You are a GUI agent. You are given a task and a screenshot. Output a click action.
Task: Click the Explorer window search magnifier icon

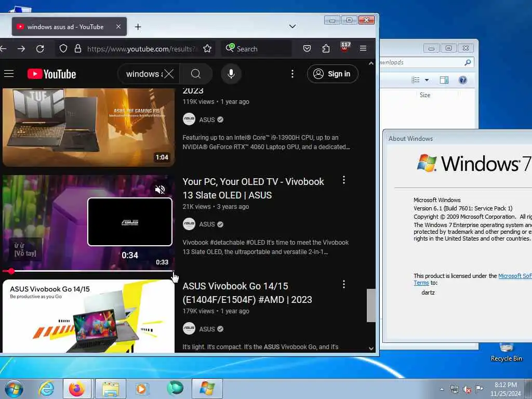[x=468, y=62]
